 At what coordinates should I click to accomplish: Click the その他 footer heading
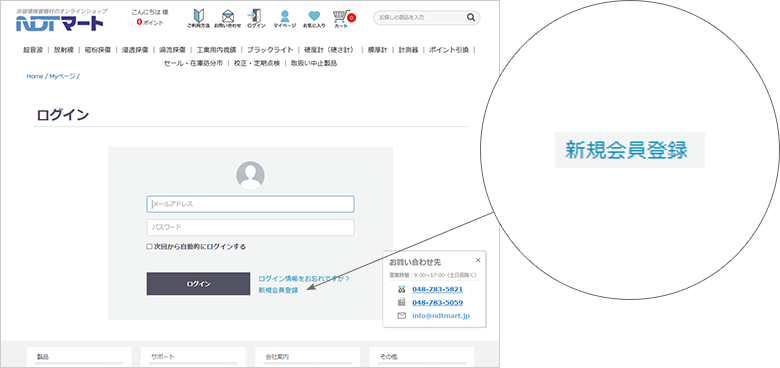click(x=389, y=357)
